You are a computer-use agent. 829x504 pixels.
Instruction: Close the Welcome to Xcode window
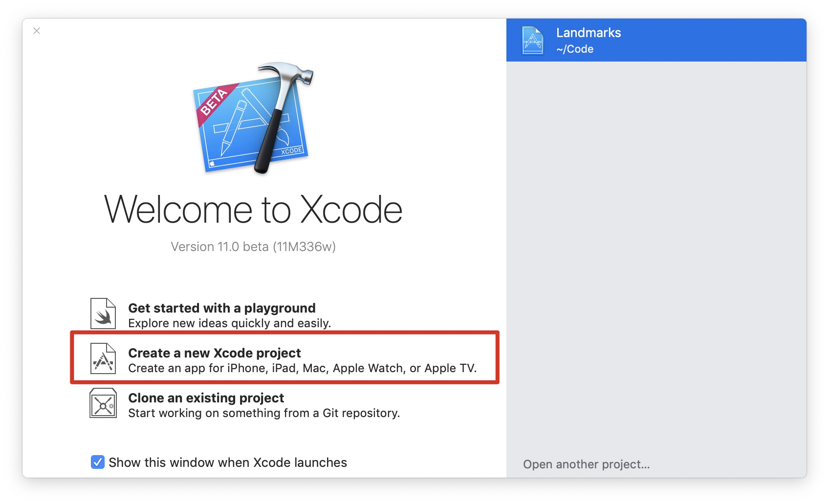click(x=37, y=31)
